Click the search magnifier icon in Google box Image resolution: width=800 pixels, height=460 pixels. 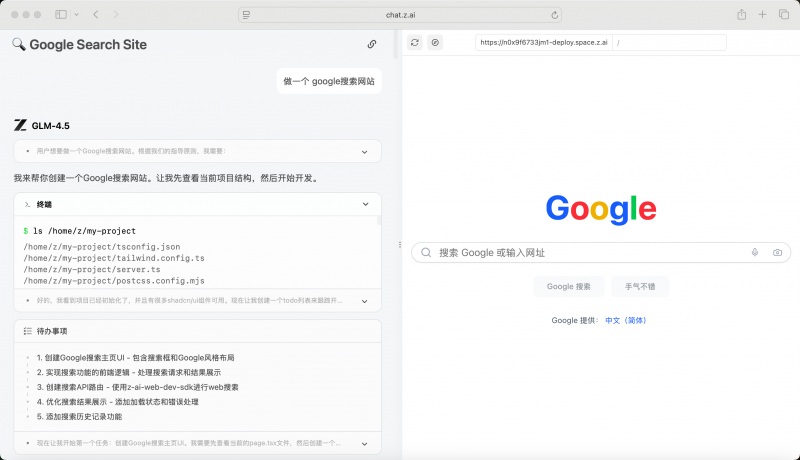coord(426,252)
